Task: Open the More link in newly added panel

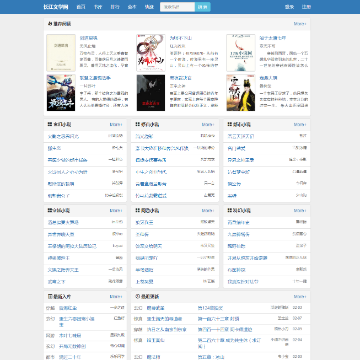Action: click(116, 296)
